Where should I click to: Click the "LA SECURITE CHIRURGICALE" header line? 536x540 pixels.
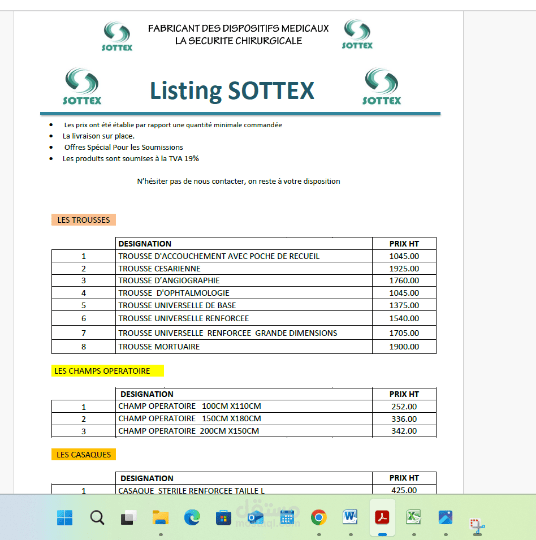pyautogui.click(x=238, y=41)
